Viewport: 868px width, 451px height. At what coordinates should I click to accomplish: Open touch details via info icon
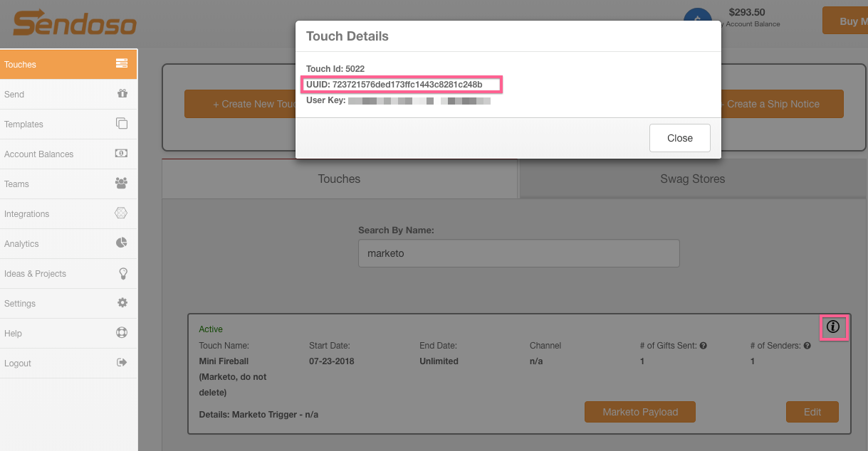click(833, 327)
